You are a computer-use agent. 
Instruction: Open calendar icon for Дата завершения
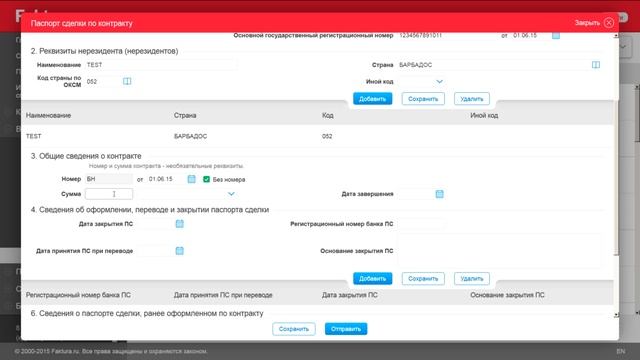[x=440, y=194]
